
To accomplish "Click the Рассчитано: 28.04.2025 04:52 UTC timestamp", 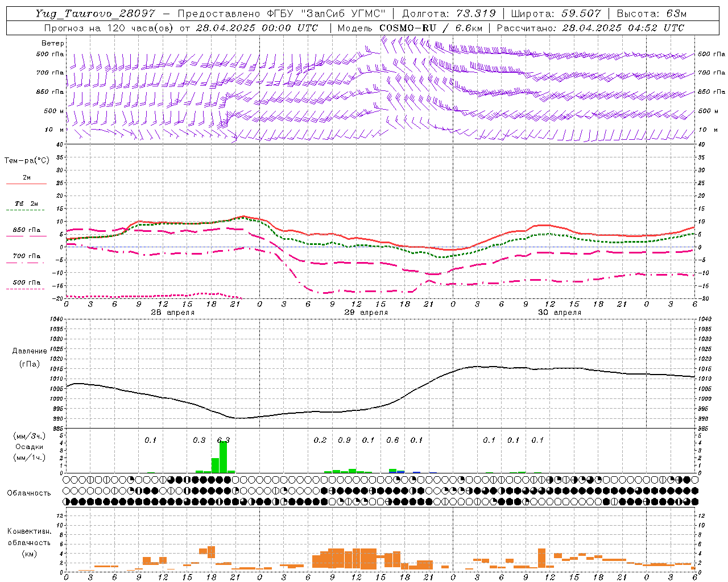I will pyautogui.click(x=590, y=28).
